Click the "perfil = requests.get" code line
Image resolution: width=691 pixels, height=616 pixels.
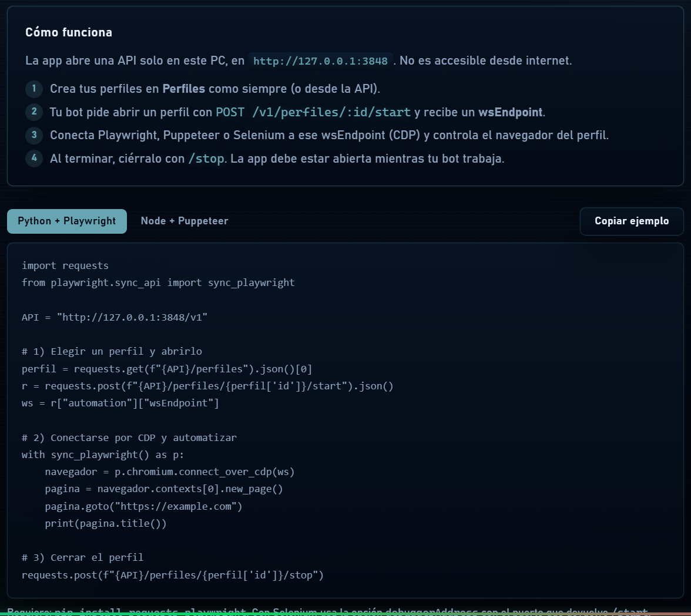(167, 369)
